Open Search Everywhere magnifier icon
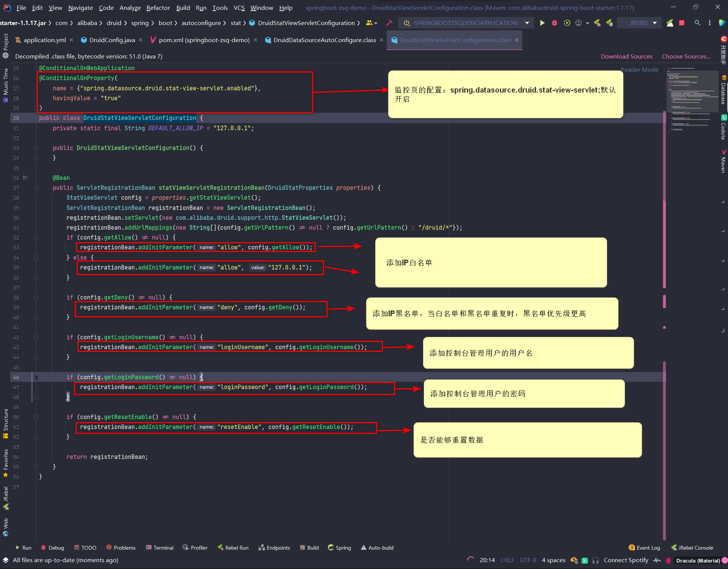 click(697, 23)
